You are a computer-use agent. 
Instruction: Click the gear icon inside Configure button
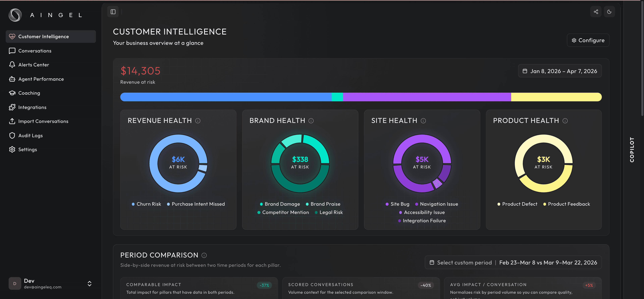pos(574,40)
